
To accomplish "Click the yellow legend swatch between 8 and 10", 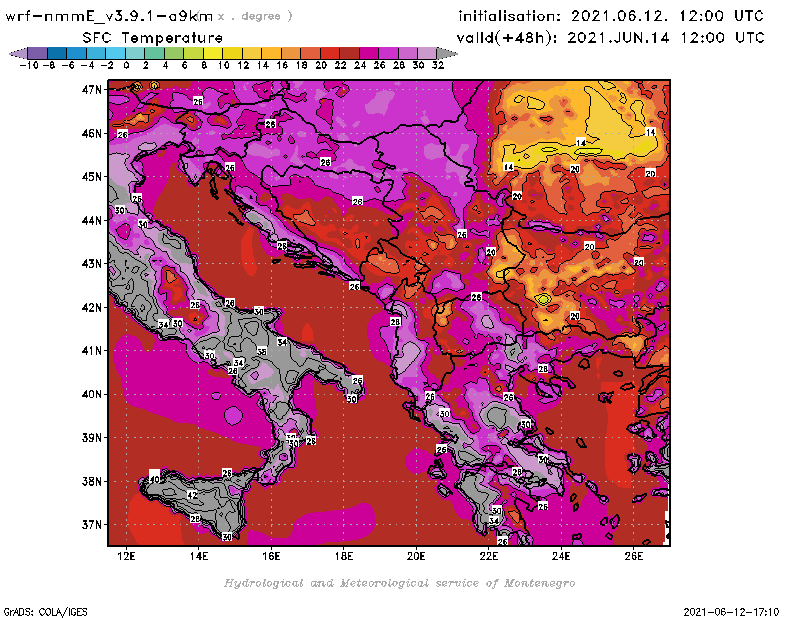I will pos(213,53).
